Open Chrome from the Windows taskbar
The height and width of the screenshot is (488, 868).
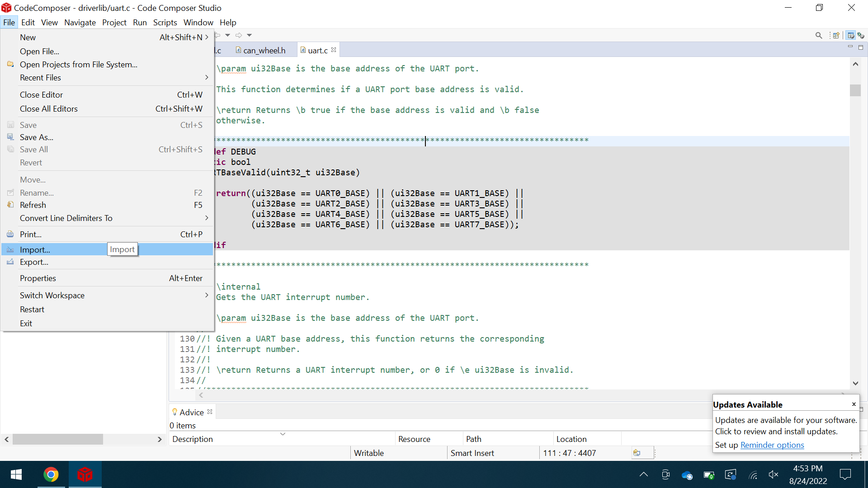click(x=51, y=474)
